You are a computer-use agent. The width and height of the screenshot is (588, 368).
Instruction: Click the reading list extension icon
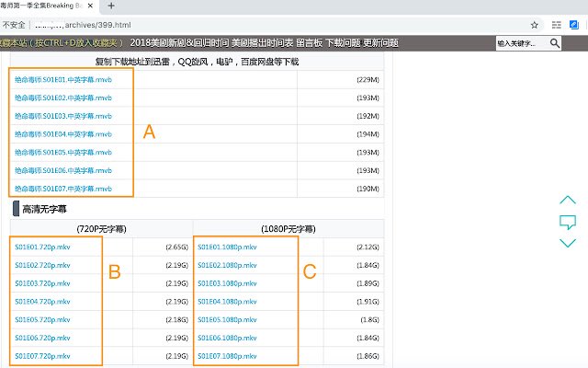click(x=557, y=25)
